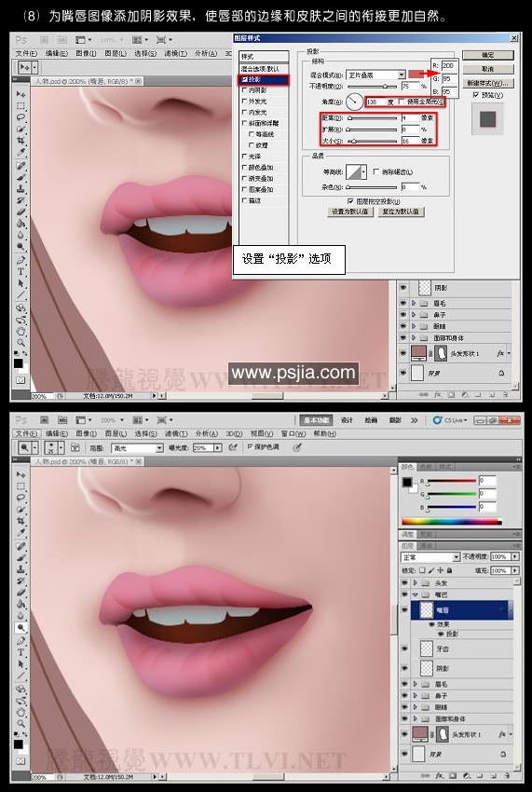The image size is (532, 792).
Task: Open the 范围 高光 dropdown
Action: (x=137, y=447)
